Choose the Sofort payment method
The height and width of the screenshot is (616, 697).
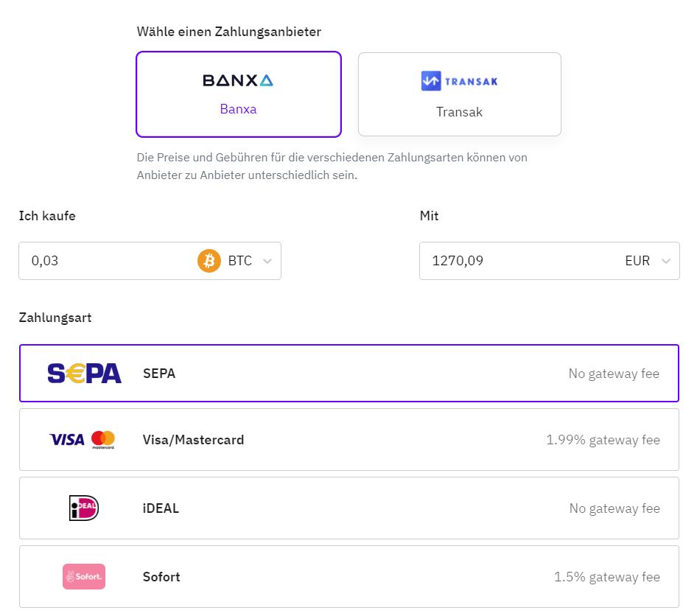pos(348,576)
